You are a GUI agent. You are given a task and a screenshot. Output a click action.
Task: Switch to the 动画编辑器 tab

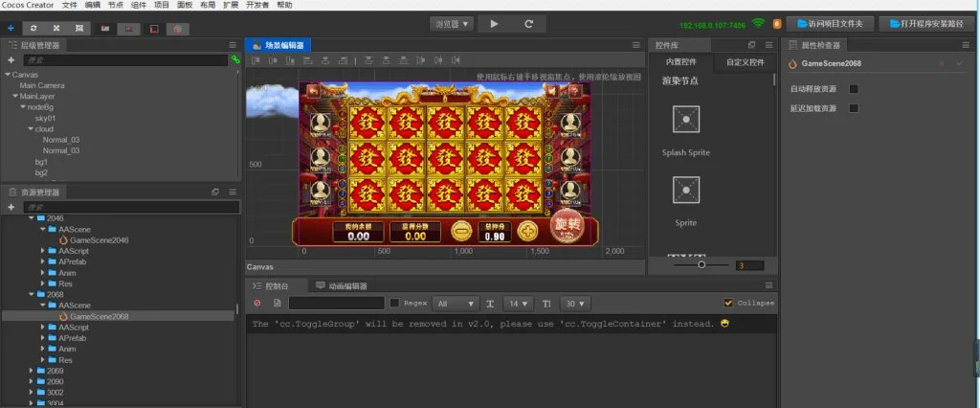342,286
